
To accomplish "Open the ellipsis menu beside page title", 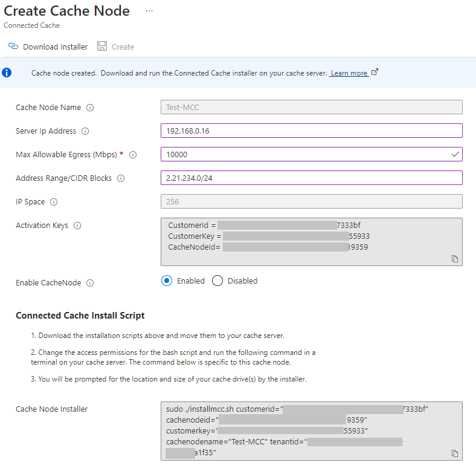I will [149, 11].
